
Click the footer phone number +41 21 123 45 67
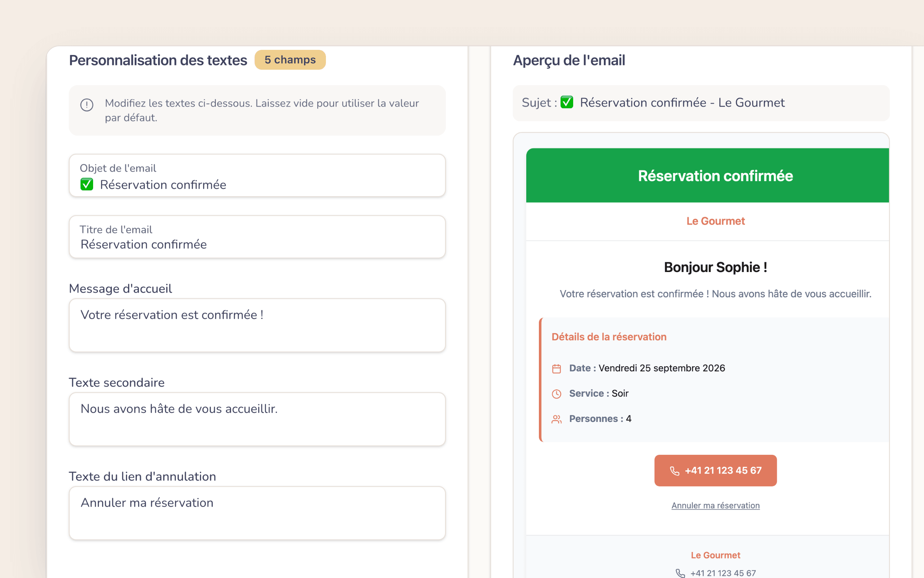coord(723,573)
